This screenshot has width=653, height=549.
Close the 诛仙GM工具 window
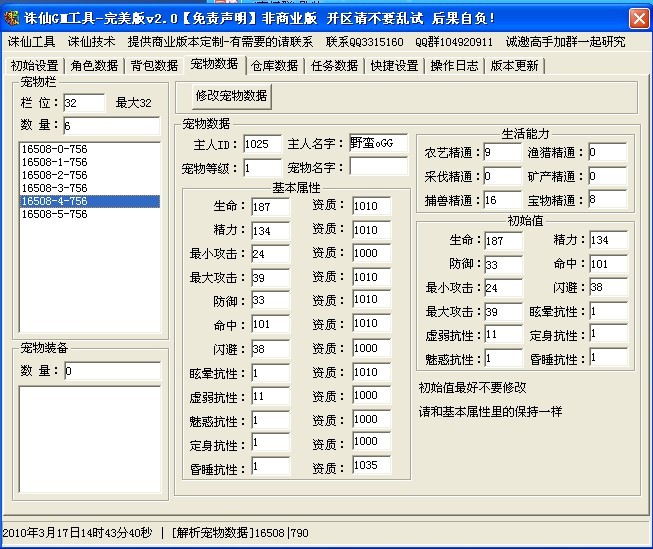coord(638,18)
